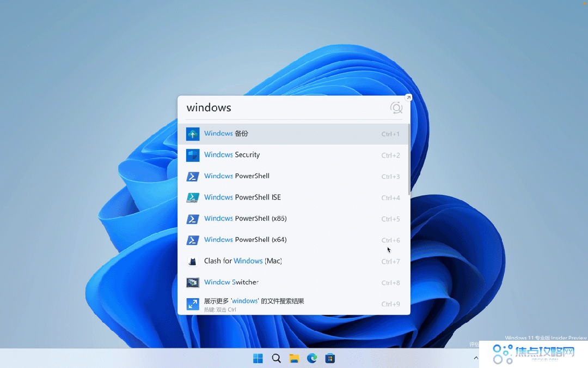Click the 'Ctrl+2' shortcut label
Screen dimensions: 588x368
[x=390, y=155]
